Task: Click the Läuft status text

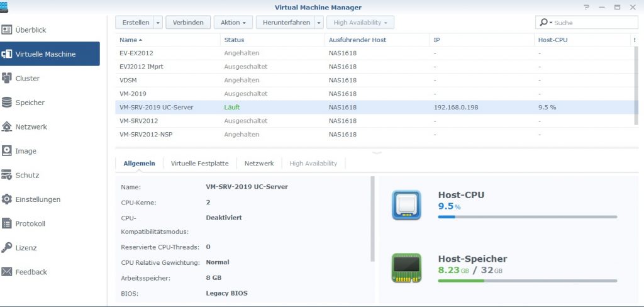Action: point(232,108)
